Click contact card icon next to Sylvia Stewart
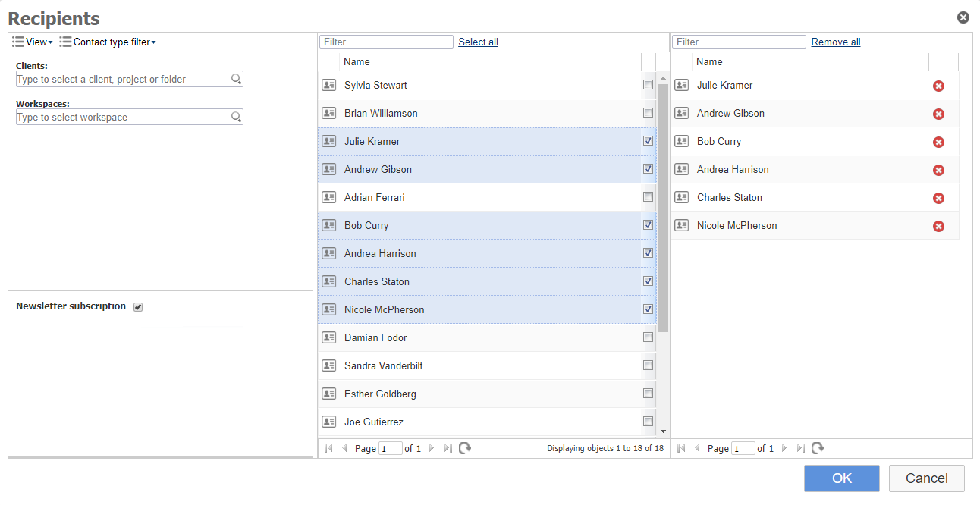The height and width of the screenshot is (505, 980). pos(328,85)
